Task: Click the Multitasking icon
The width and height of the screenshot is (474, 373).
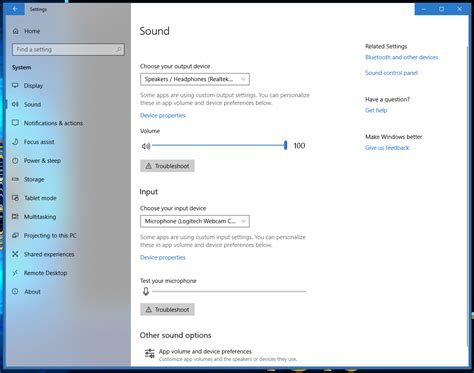Action: coord(15,217)
